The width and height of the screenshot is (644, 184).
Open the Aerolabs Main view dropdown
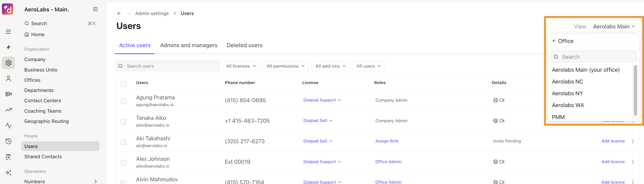coord(614,26)
